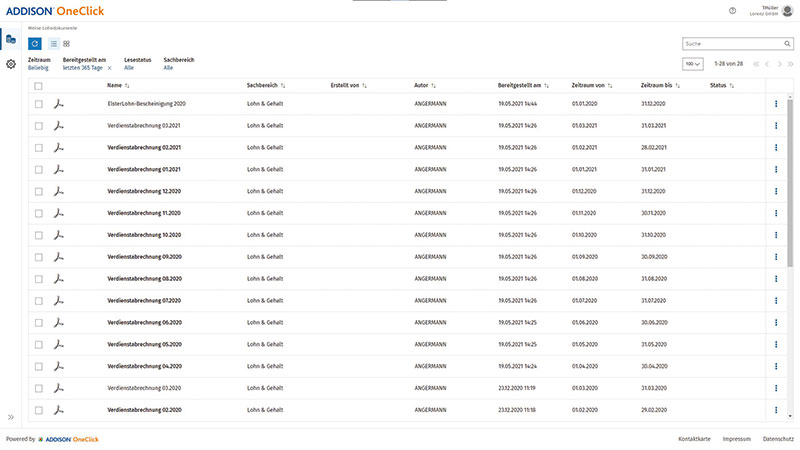This screenshot has height=450, width=800.
Task: Open the Datenschutz footer link
Action: pos(777,439)
